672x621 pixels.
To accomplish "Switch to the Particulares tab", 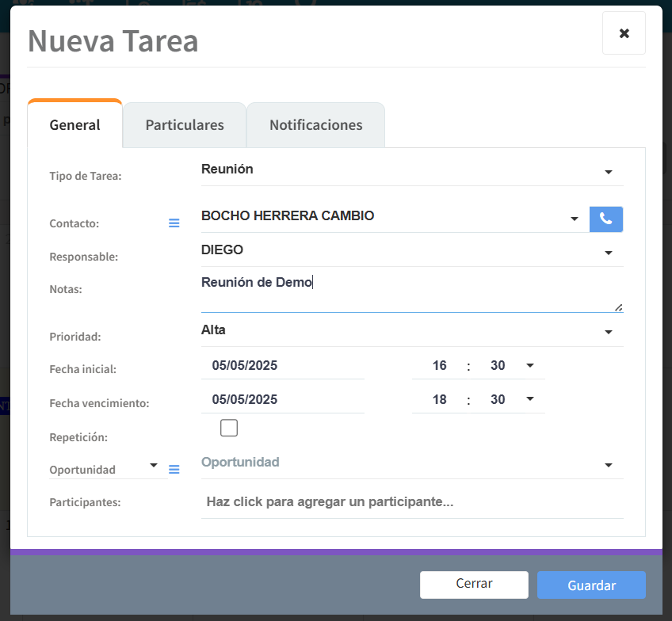I will 185,125.
